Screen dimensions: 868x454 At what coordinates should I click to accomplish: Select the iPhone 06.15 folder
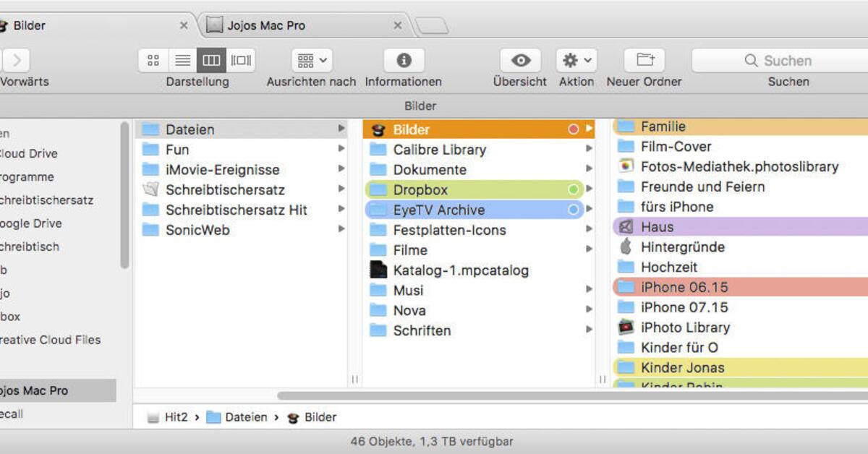pyautogui.click(x=740, y=287)
